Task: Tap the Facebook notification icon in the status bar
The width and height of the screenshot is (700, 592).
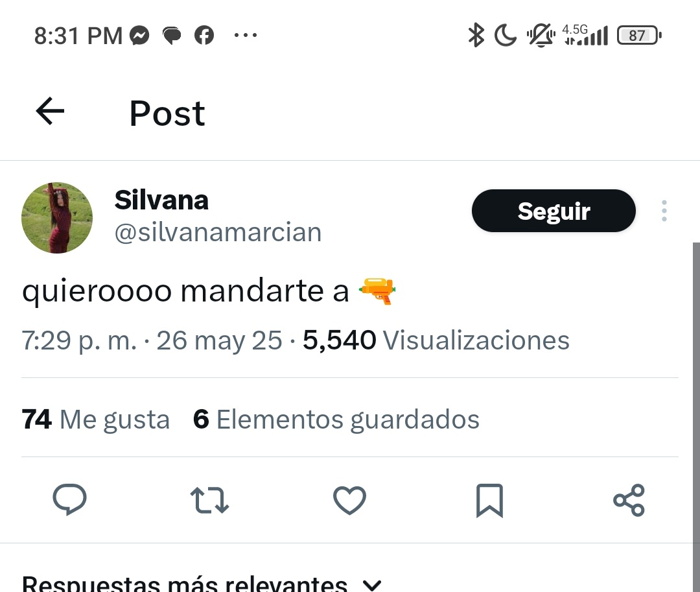Action: 204,35
